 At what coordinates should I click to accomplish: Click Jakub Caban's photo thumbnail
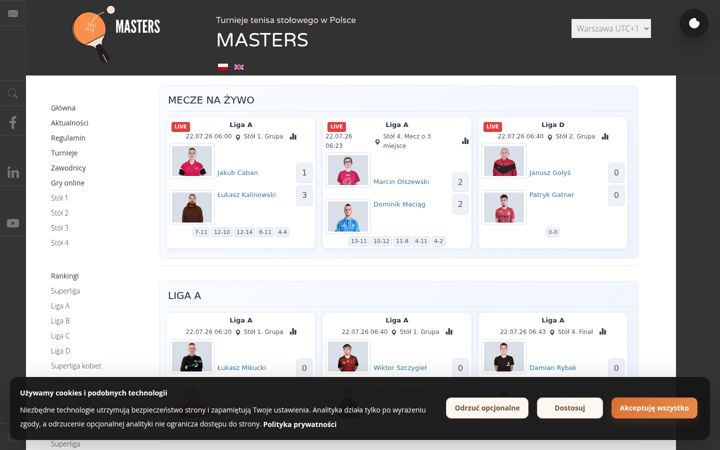tap(192, 161)
